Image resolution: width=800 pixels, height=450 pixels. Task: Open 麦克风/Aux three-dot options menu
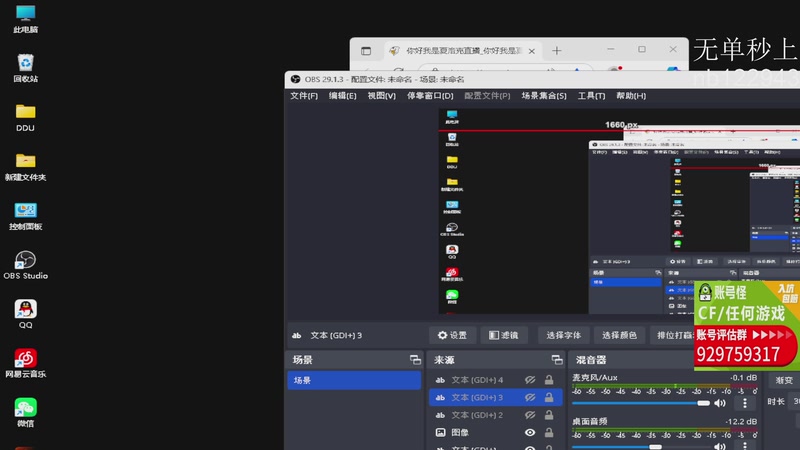(745, 403)
